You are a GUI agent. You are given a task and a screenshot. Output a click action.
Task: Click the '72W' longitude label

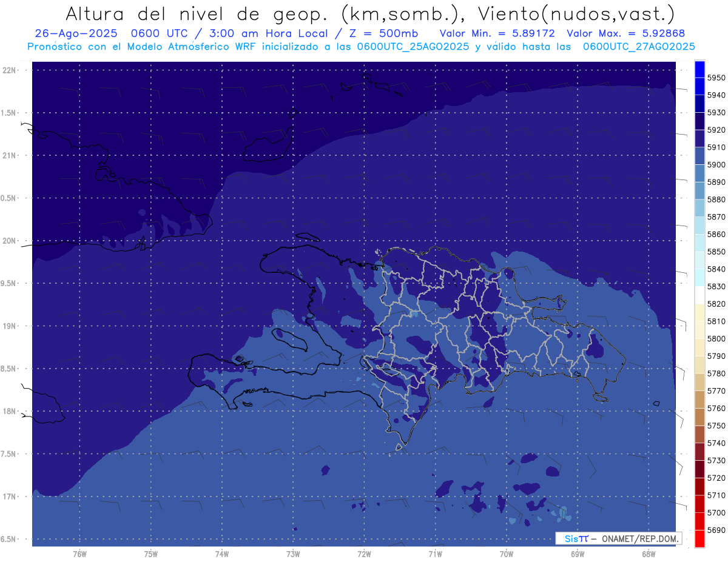click(365, 554)
